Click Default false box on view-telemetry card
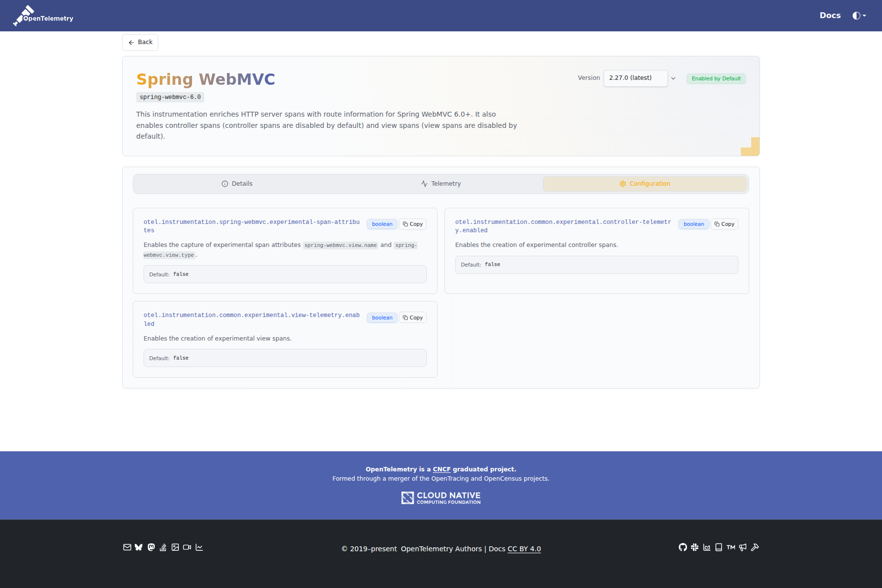Screen dimensions: 882x588 [x=285, y=358]
